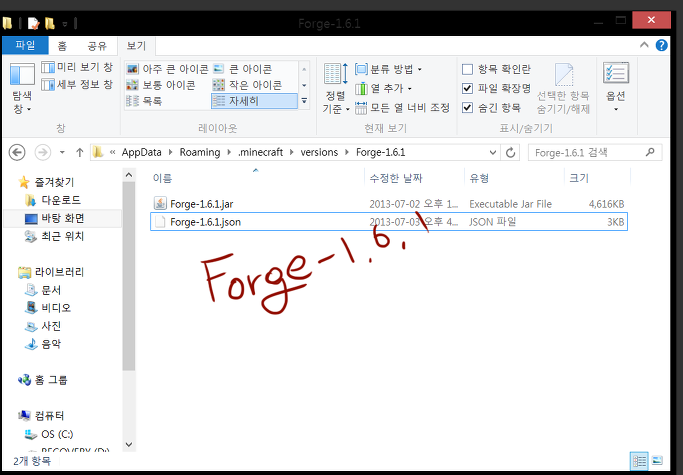Click AppData in the address path

click(141, 152)
